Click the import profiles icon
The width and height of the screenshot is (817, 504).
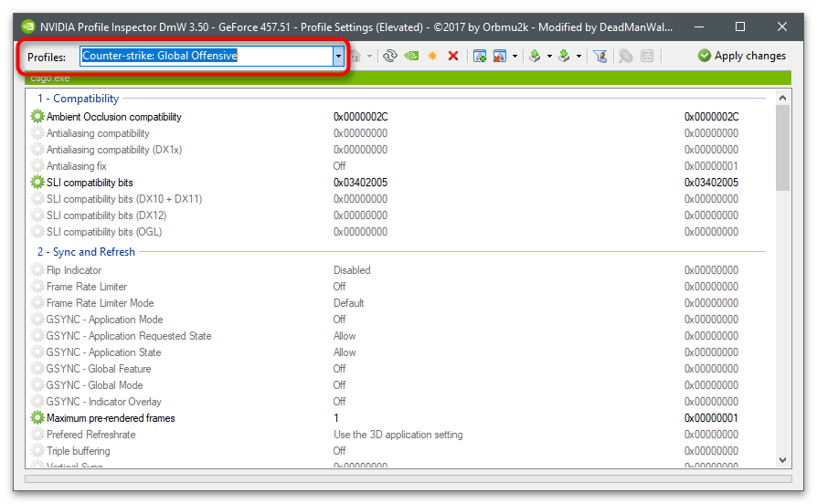tap(564, 56)
